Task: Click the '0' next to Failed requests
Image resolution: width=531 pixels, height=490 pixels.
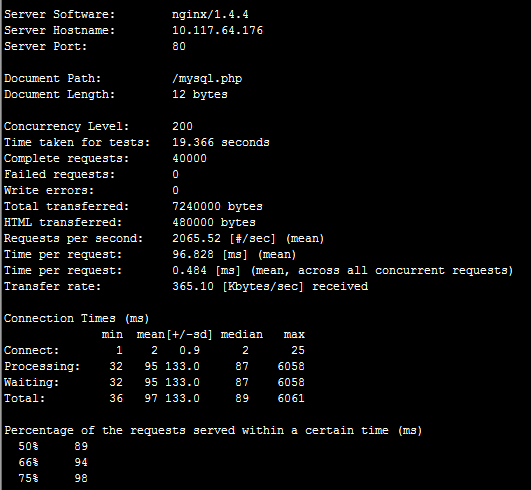Action: click(175, 174)
